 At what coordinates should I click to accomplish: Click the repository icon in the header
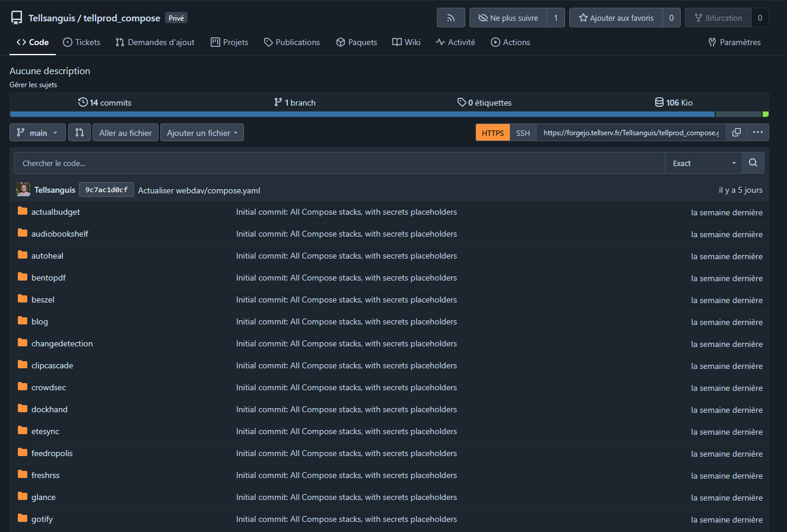click(16, 17)
